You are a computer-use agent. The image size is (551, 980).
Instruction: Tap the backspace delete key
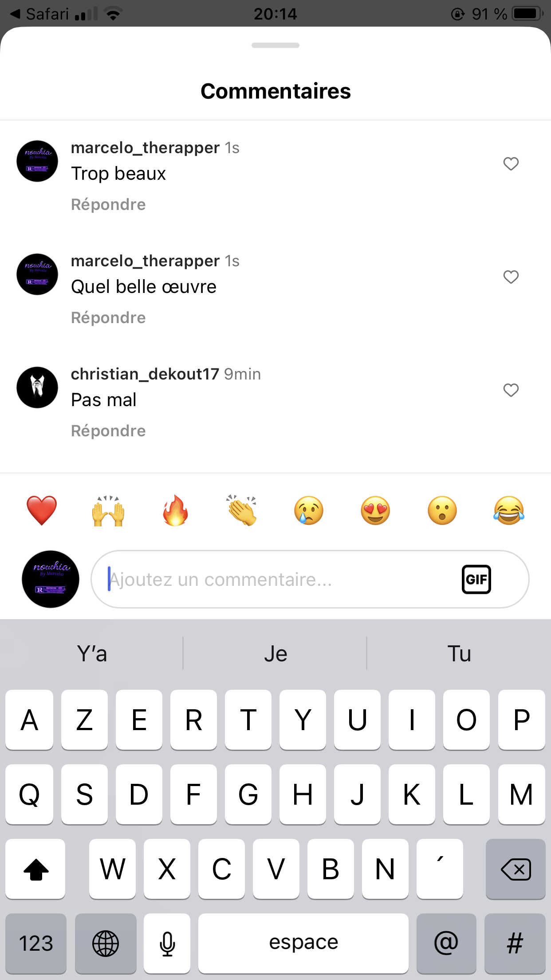(516, 869)
